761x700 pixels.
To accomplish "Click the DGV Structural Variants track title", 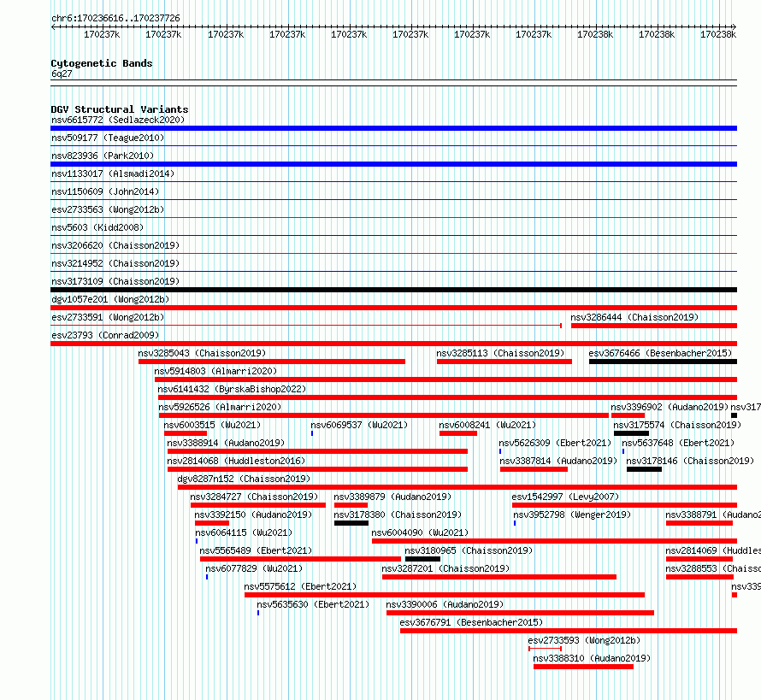I will [120, 109].
